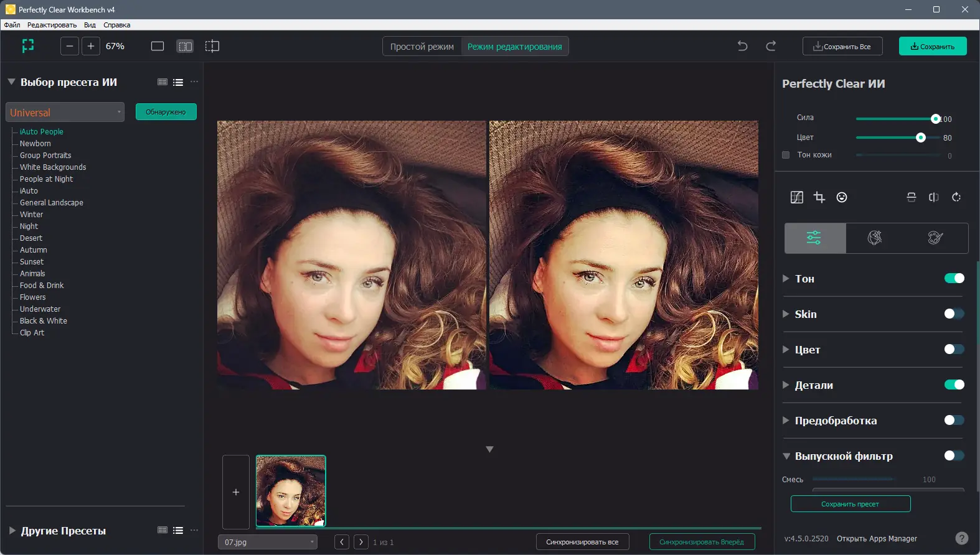Select the 07.jpg thumbnail in filmstrip
The height and width of the screenshot is (555, 980).
pos(291,491)
